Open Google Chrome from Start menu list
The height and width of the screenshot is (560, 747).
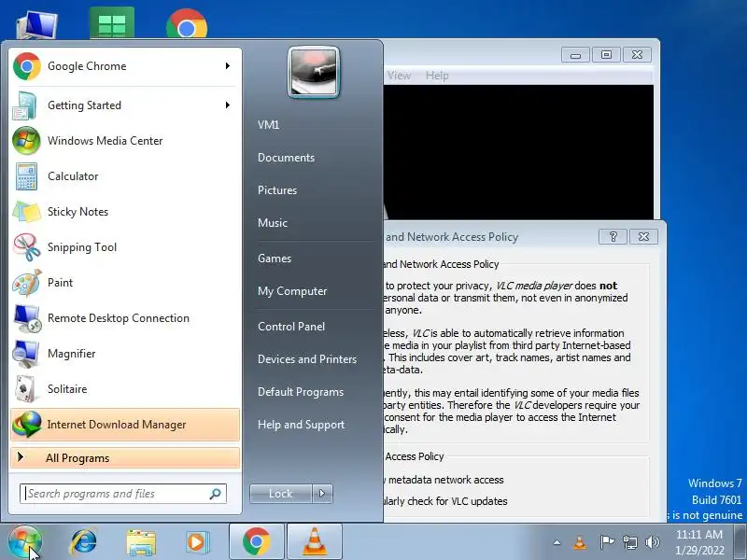pos(124,66)
